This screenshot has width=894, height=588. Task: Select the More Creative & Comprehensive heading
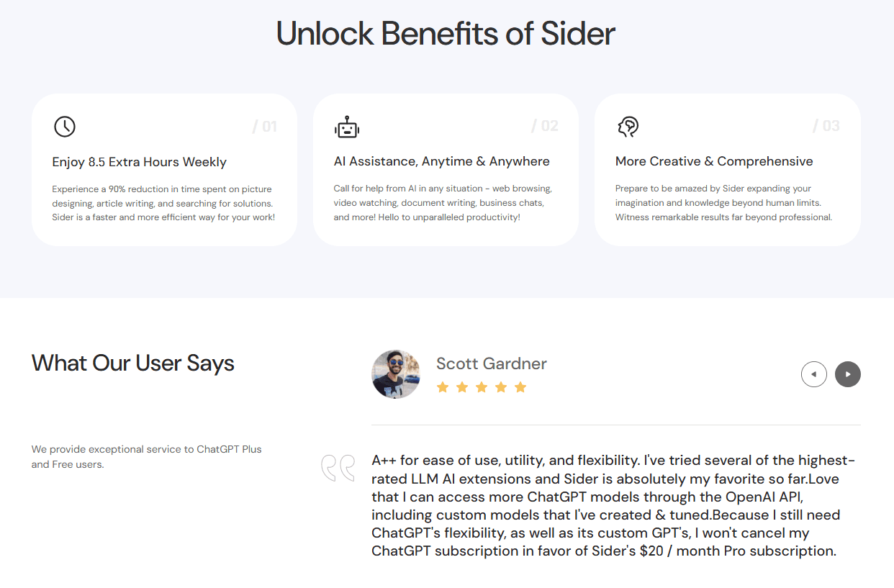tap(714, 161)
